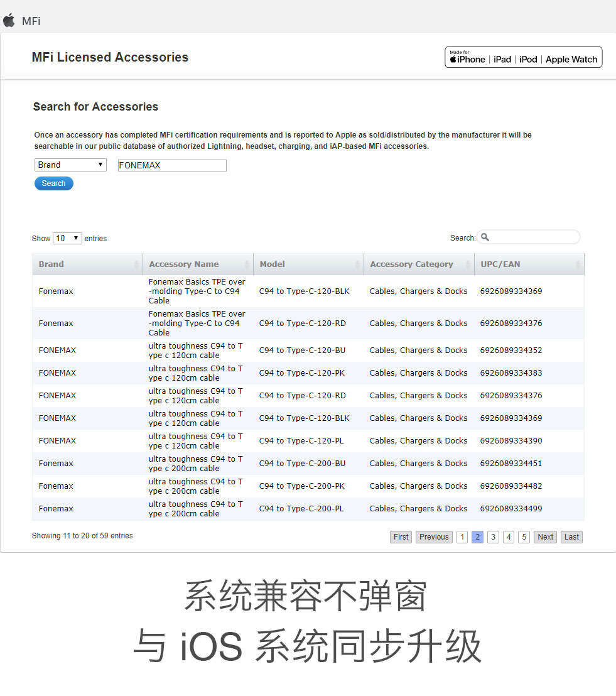Screen dimensions: 616x696
Task: Click the Search for Accessories heading
Action: (95, 107)
